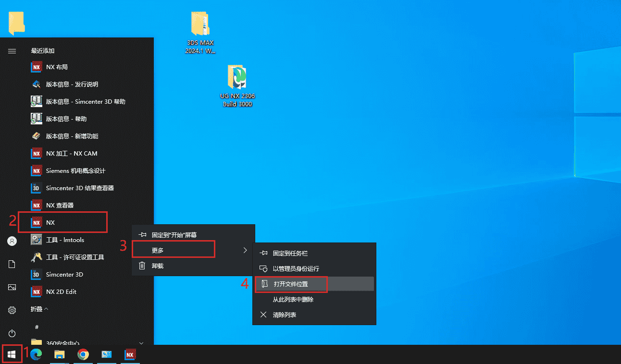
Task: Click the NX app icon in Start list
Action: pos(37,223)
